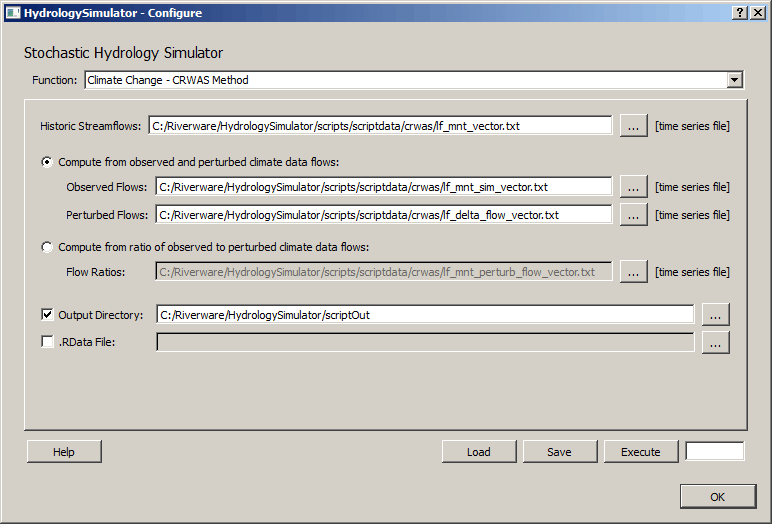This screenshot has height=524, width=772.
Task: Click [time series file] next to Perturbed Flows
Action: 692,215
